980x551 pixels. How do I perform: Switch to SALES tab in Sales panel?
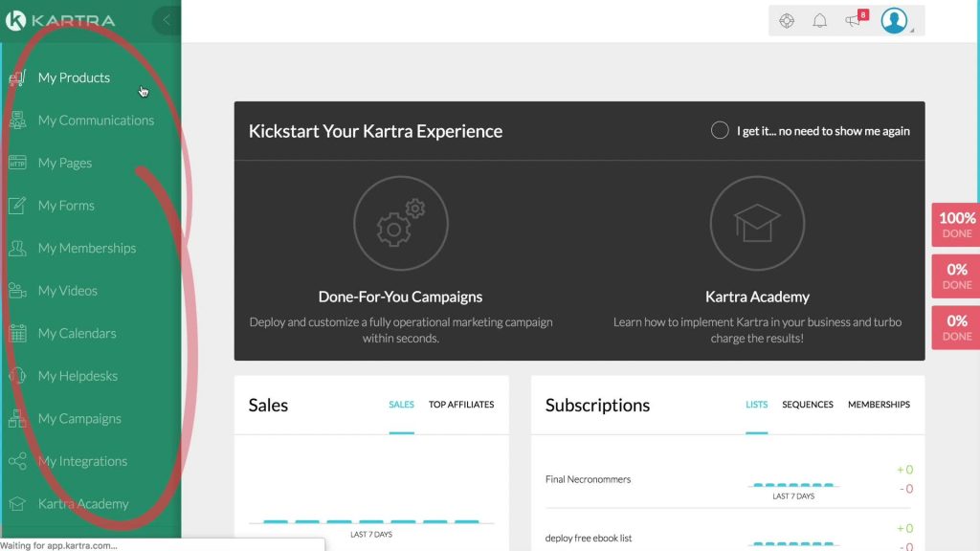(x=401, y=405)
